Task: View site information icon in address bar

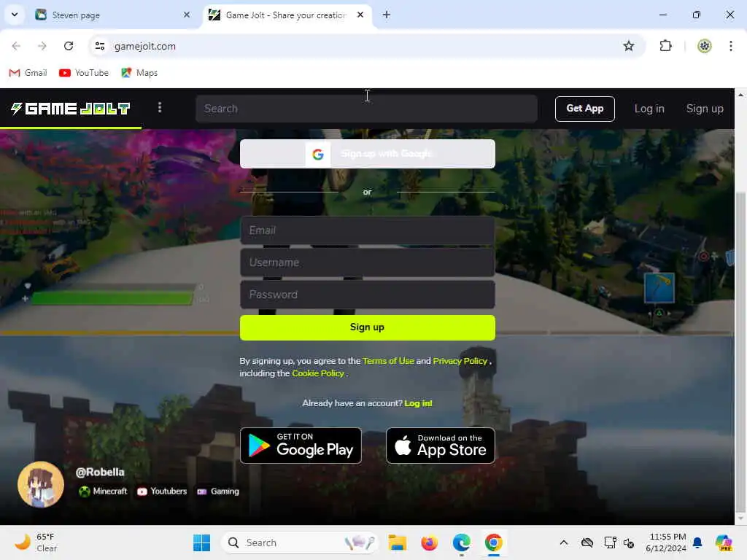Action: 99,46
